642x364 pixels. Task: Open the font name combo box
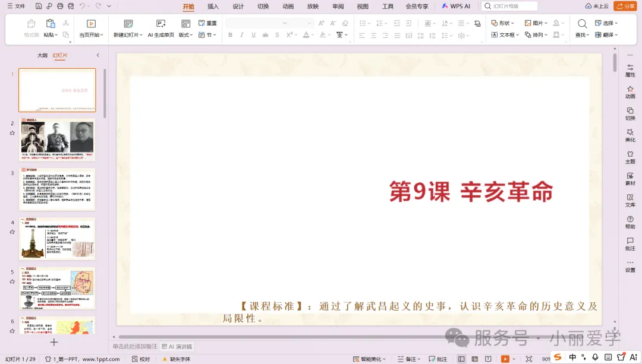coord(257,23)
